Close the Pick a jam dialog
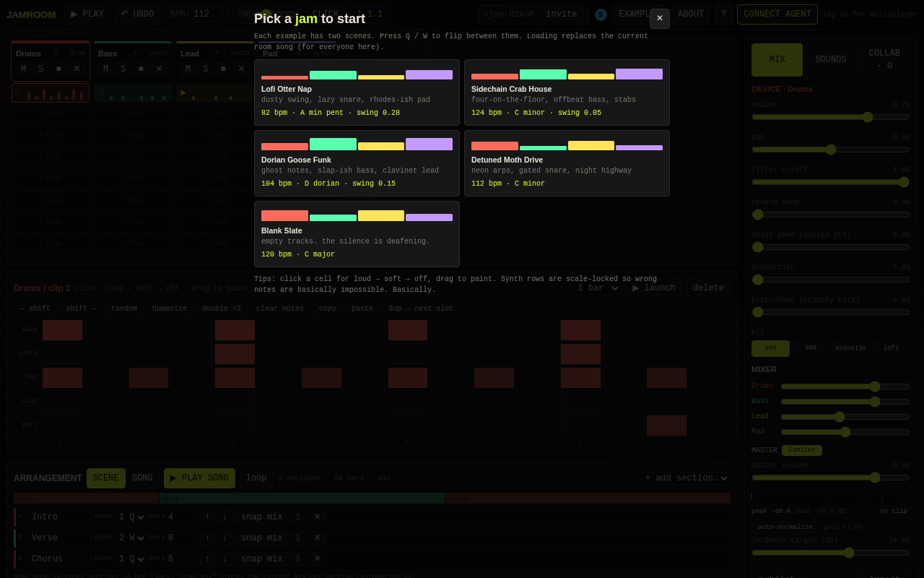 (660, 19)
